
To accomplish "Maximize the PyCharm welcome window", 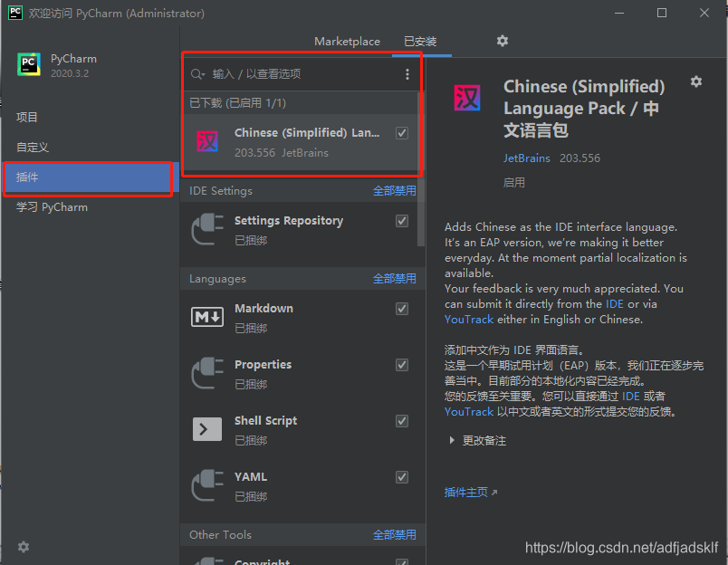I will coord(662,13).
